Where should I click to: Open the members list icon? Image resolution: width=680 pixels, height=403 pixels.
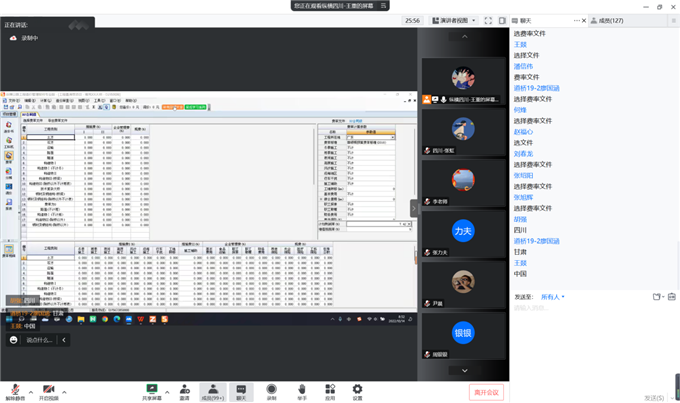tap(211, 390)
